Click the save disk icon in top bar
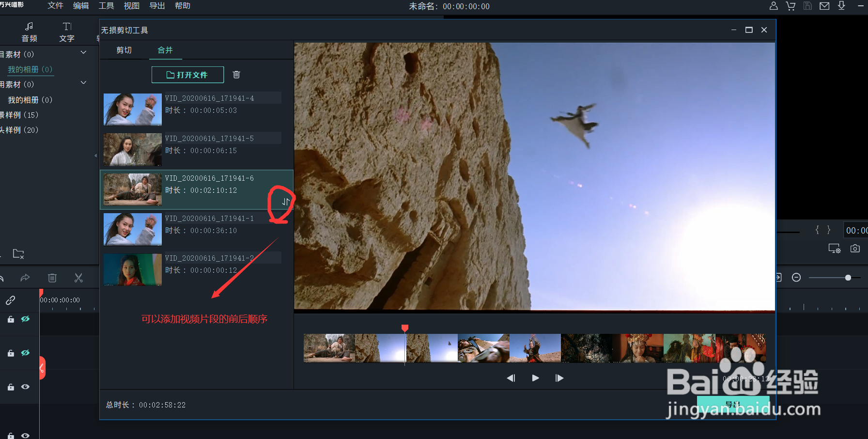This screenshot has width=868, height=439. click(807, 6)
